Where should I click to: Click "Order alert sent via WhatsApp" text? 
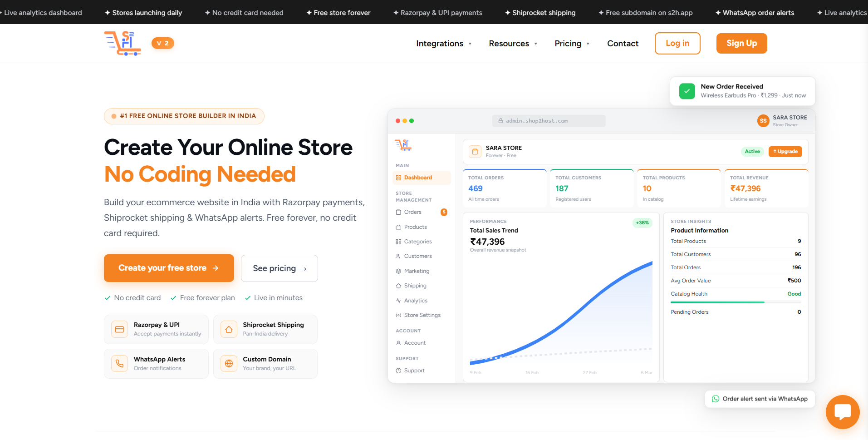(765, 399)
